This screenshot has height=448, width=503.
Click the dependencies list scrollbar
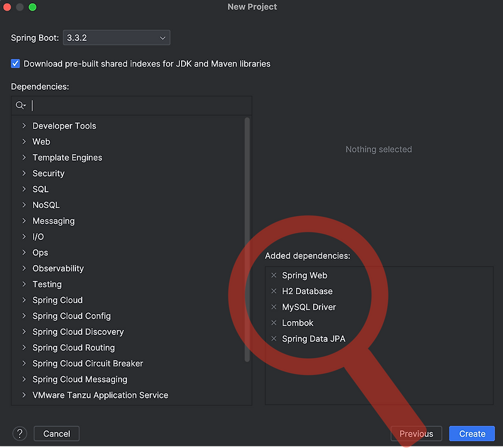(247, 239)
